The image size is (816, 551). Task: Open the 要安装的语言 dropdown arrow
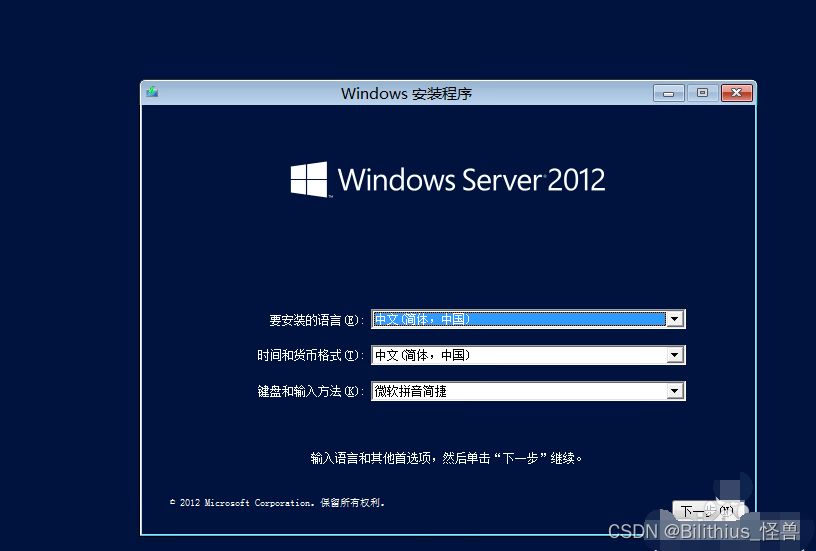tap(675, 319)
